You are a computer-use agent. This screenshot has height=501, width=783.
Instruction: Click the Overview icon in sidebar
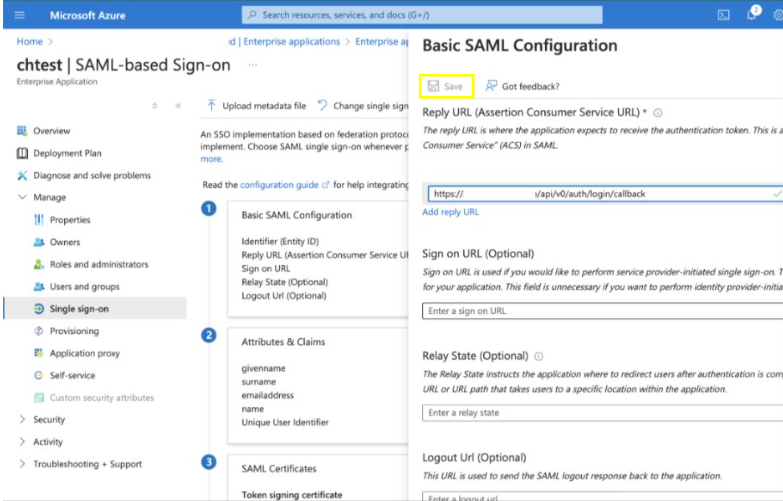pyautogui.click(x=22, y=131)
